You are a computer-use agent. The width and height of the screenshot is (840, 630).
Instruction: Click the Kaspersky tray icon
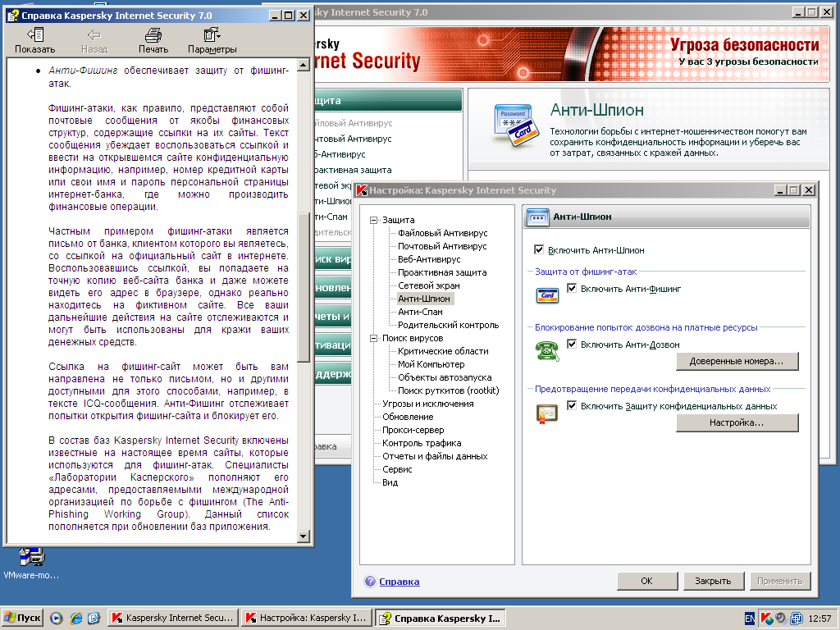766,618
